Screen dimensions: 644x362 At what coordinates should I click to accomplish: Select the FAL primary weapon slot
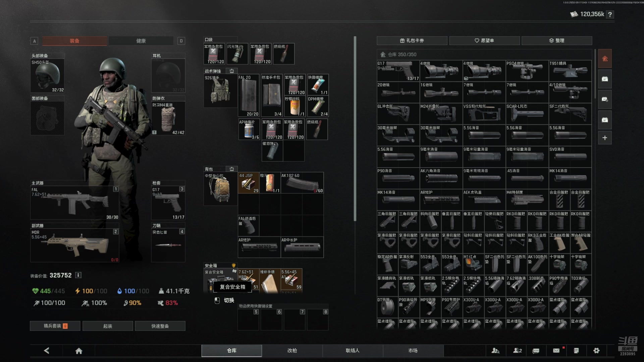[x=74, y=203]
